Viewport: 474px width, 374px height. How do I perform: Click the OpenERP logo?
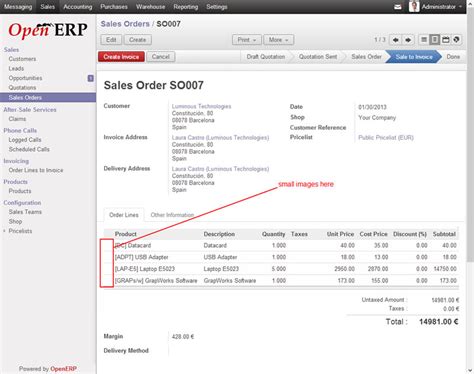[48, 30]
